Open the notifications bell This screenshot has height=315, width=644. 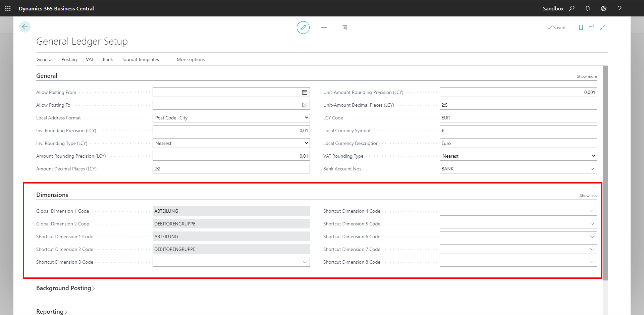point(588,8)
